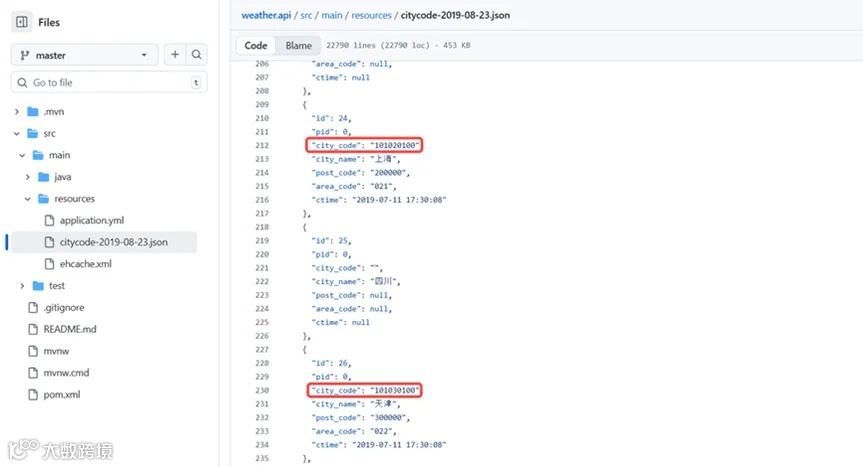Image resolution: width=863 pixels, height=467 pixels.
Task: Click line number 230
Action: point(262,390)
